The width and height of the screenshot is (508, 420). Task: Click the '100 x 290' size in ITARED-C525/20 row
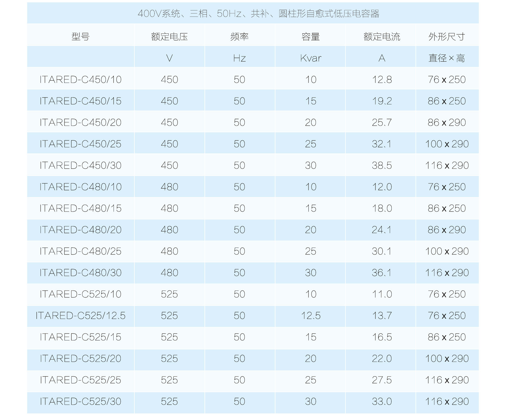(x=447, y=359)
